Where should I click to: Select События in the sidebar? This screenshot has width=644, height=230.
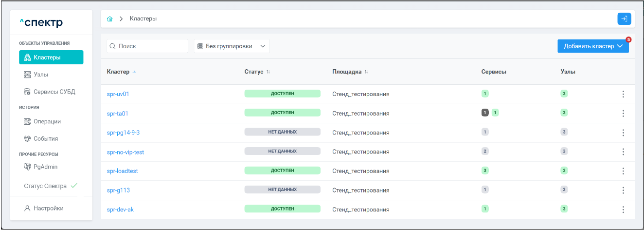45,139
